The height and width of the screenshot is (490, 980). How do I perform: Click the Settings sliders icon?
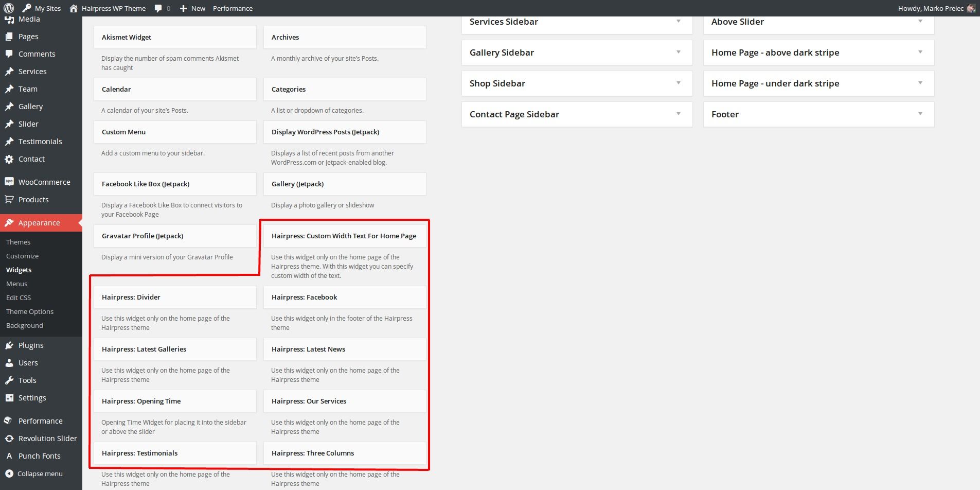[x=9, y=398]
